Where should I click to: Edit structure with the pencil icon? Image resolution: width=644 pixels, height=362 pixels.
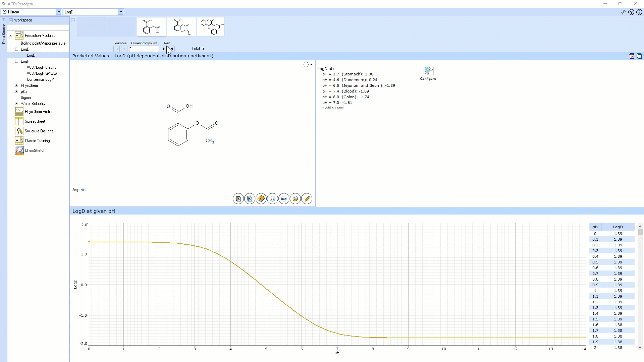(307, 199)
